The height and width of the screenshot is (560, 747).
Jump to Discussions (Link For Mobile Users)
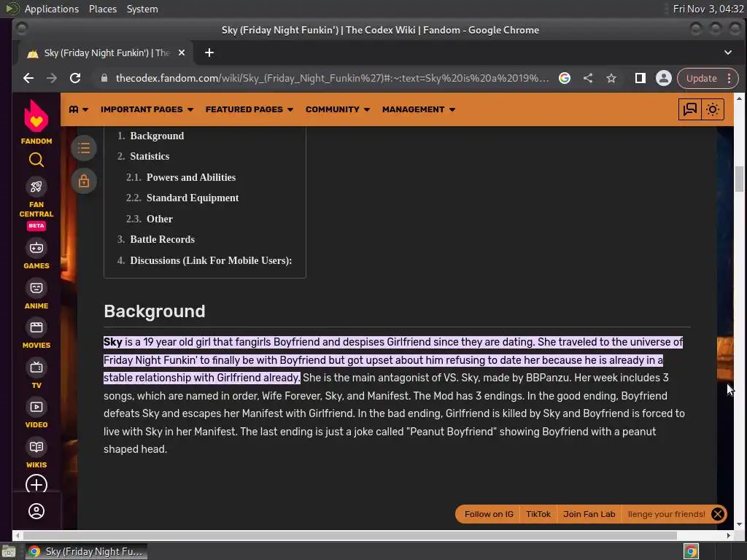[x=211, y=260]
